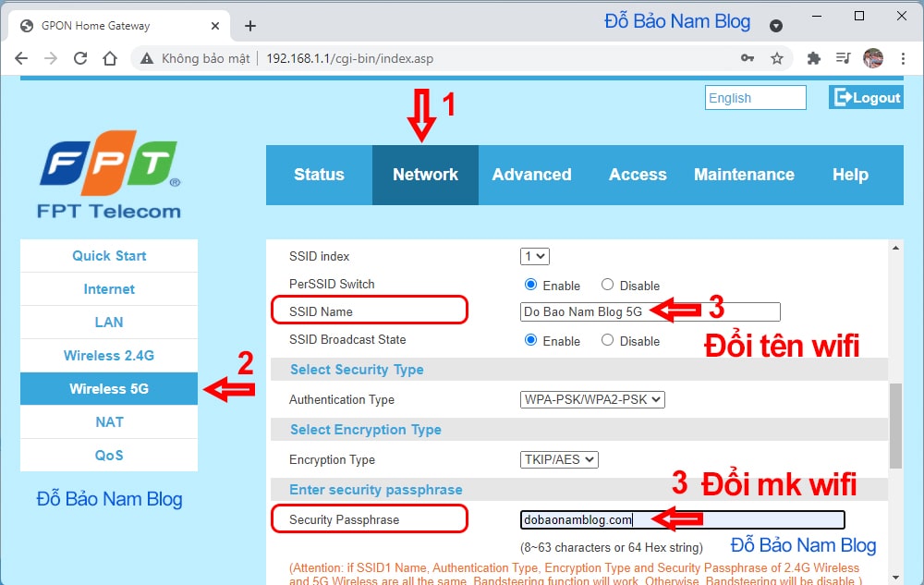Go back to the previous page
924x585 pixels.
pyautogui.click(x=21, y=58)
